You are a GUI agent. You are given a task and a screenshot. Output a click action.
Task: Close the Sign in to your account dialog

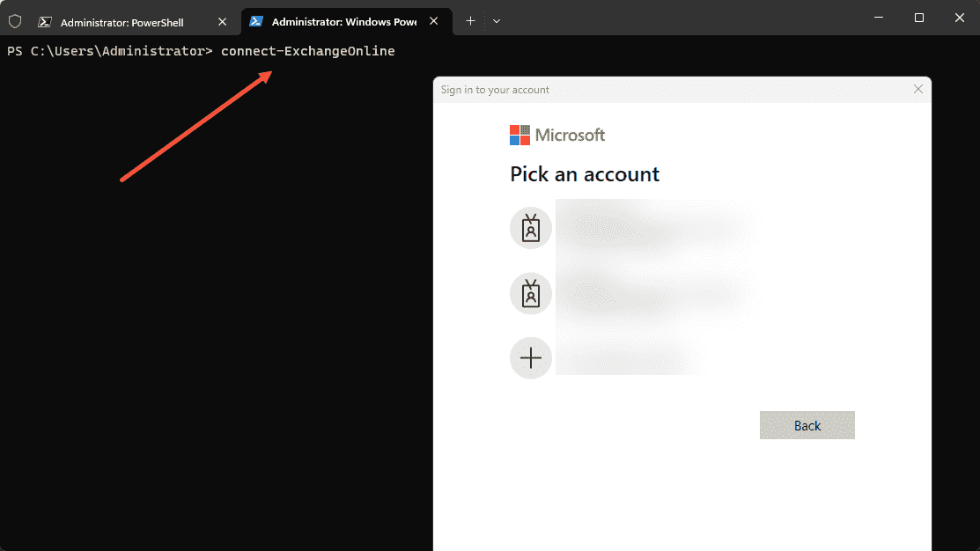917,89
